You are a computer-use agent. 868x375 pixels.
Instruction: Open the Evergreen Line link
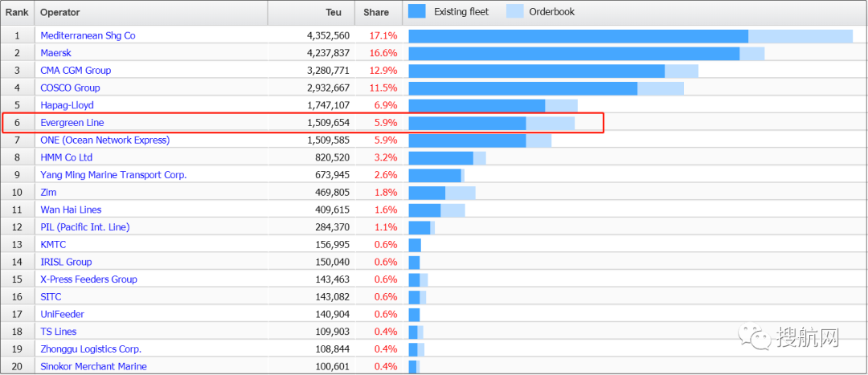click(72, 123)
